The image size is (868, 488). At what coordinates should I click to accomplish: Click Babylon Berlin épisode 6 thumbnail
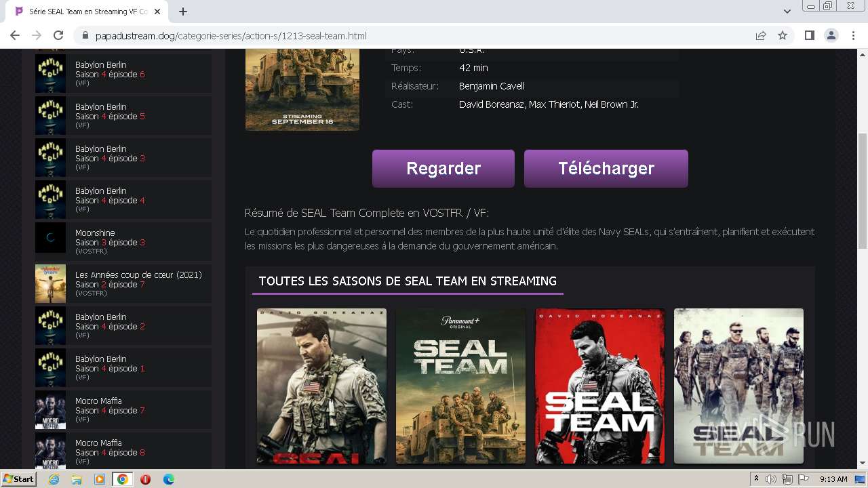point(50,73)
